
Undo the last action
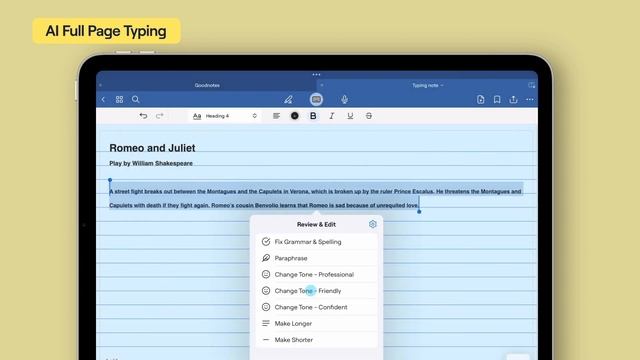point(143,116)
